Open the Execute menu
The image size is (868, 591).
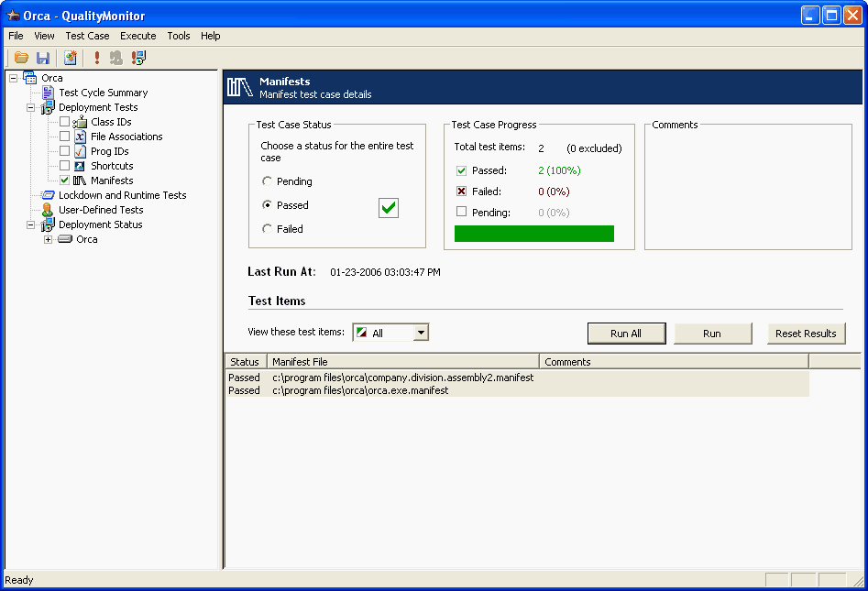coord(137,36)
